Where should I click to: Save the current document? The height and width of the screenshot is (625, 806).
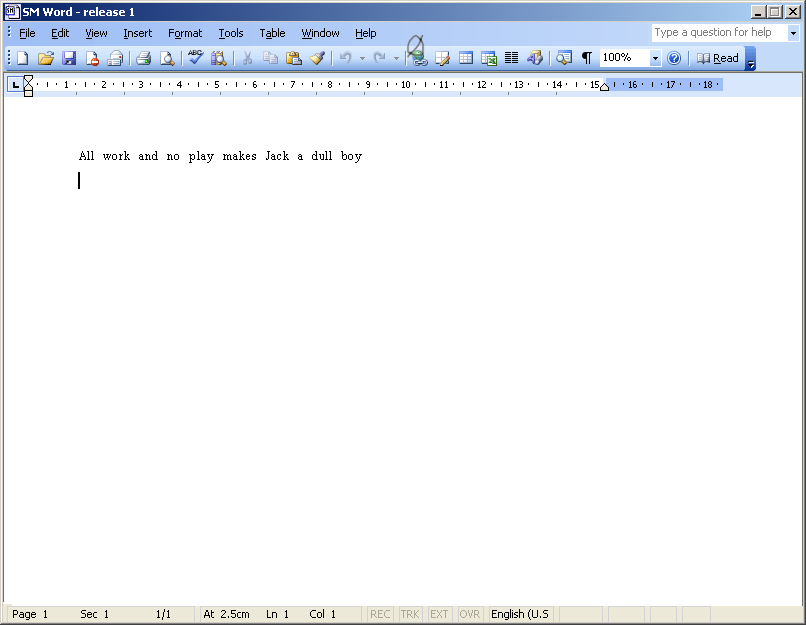pos(69,57)
